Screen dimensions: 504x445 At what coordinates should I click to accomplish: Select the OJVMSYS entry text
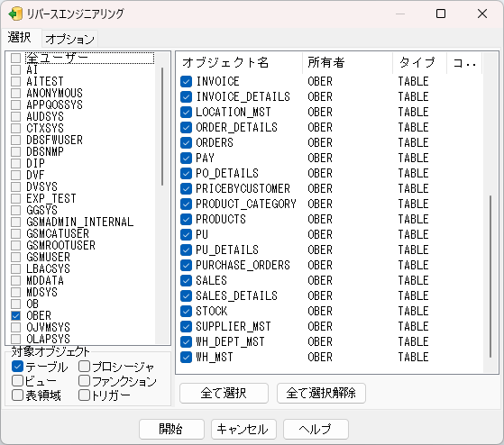(48, 327)
